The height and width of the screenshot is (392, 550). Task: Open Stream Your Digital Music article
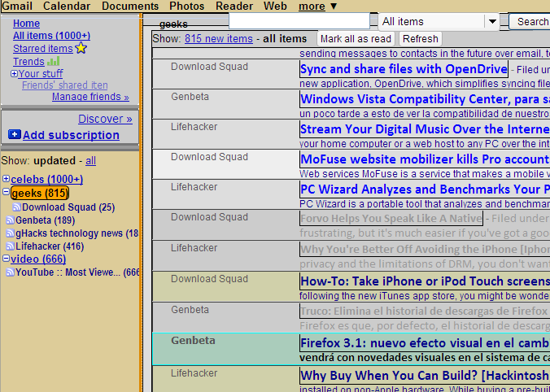coord(425,129)
